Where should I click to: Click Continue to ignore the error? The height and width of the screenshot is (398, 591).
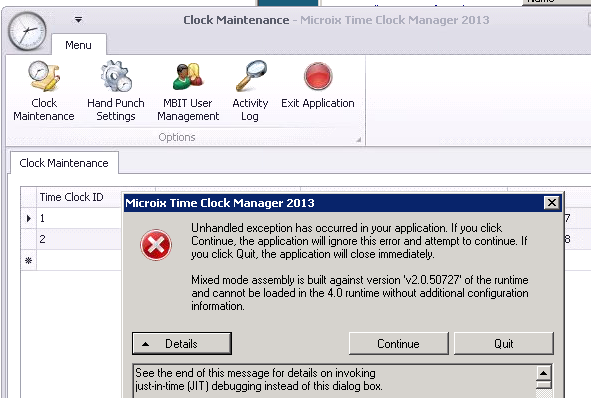398,343
